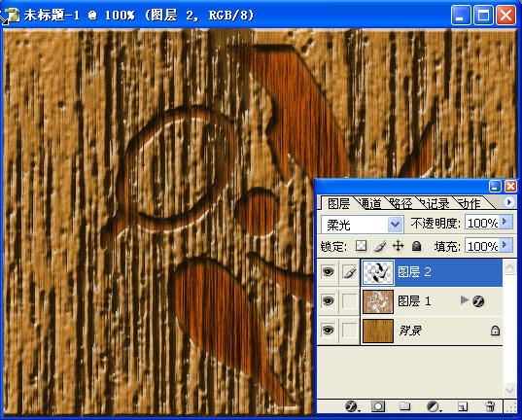Viewport: 522px width, 420px height.
Task: Click the delete layer trash icon
Action: tap(490, 406)
